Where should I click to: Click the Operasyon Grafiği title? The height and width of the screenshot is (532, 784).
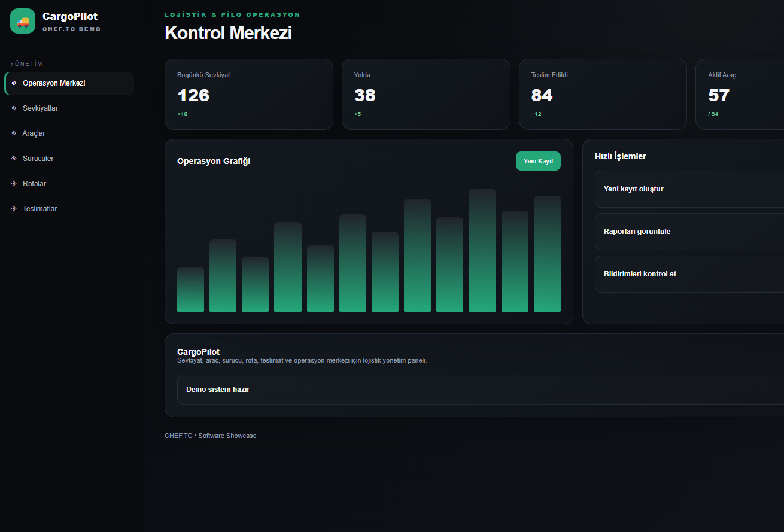(214, 161)
